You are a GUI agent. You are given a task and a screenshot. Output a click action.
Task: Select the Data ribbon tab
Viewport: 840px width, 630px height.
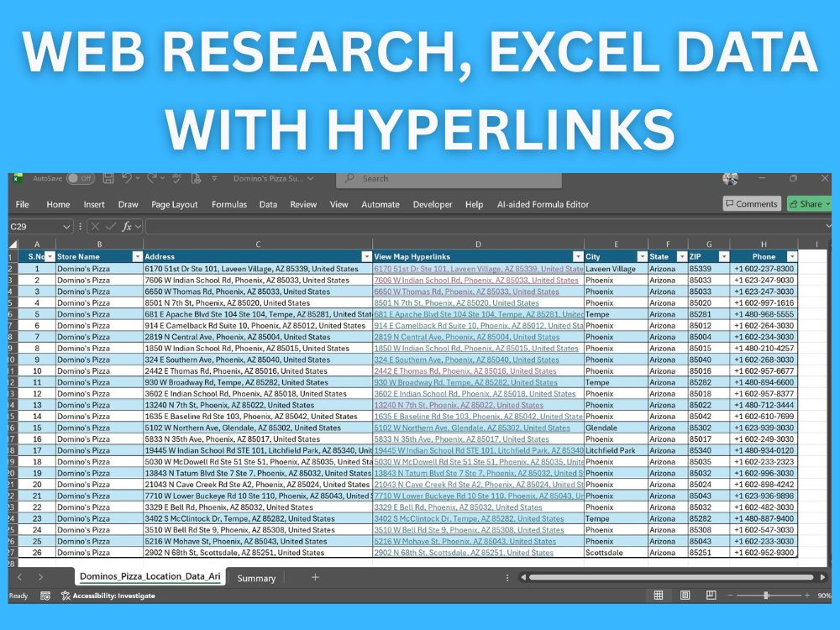[268, 204]
